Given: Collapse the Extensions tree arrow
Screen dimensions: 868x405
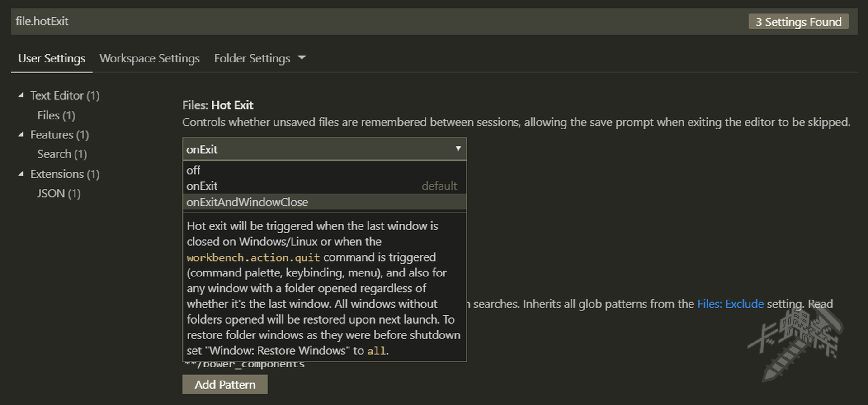Looking at the screenshot, I should coord(21,174).
